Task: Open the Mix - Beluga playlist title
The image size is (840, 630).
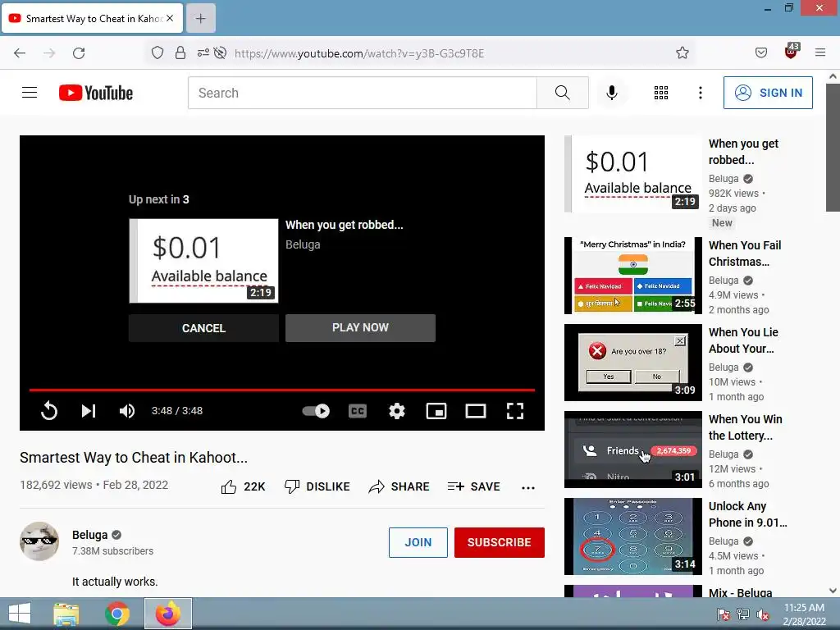Action: click(741, 592)
